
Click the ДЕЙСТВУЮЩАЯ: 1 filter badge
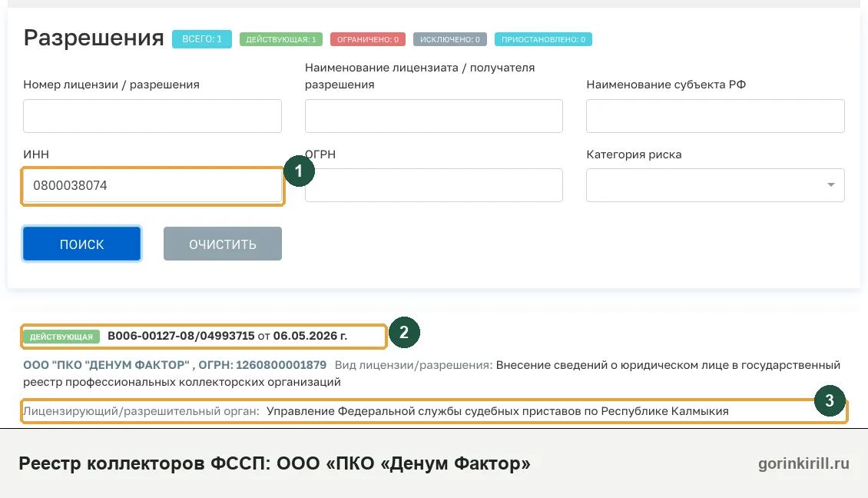click(280, 39)
